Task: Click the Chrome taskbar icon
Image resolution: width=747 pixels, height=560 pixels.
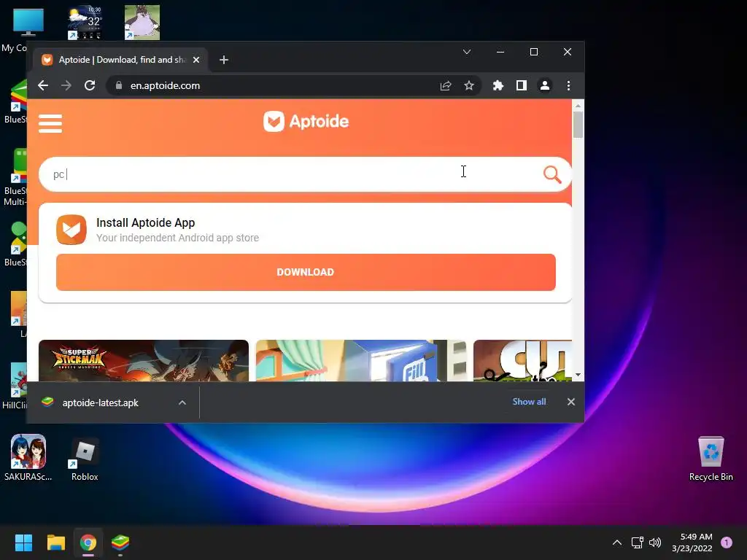Action: click(88, 542)
